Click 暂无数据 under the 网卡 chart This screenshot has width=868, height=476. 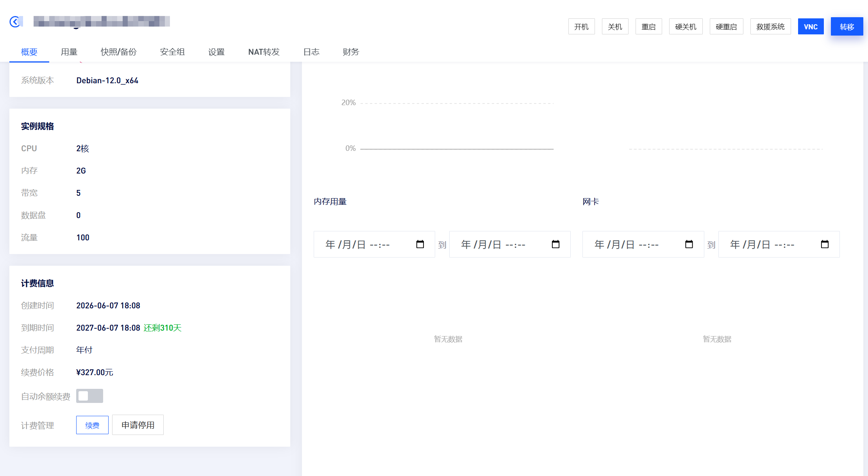coord(717,339)
